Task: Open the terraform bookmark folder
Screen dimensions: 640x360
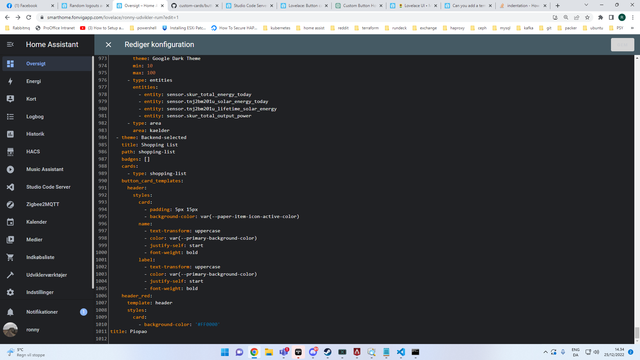Action: pos(367,28)
